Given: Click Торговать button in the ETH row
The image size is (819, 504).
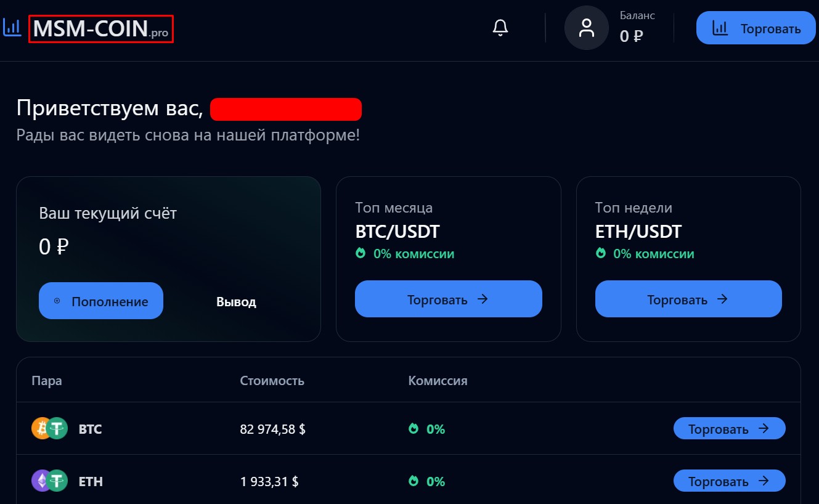Looking at the screenshot, I should (x=729, y=481).
